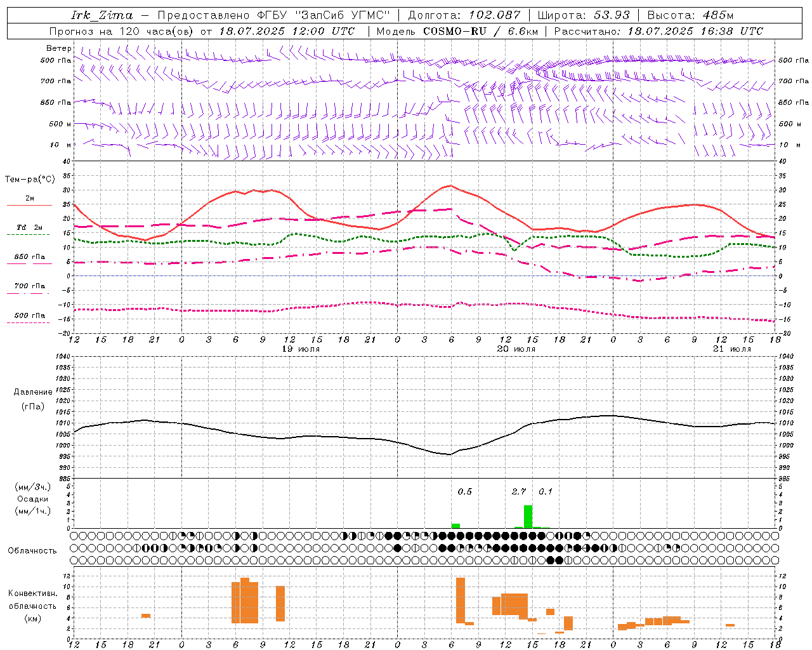Click the '(мм/1ч.)' precipitation unit label
The height and width of the screenshot is (650, 812).
click(33, 511)
